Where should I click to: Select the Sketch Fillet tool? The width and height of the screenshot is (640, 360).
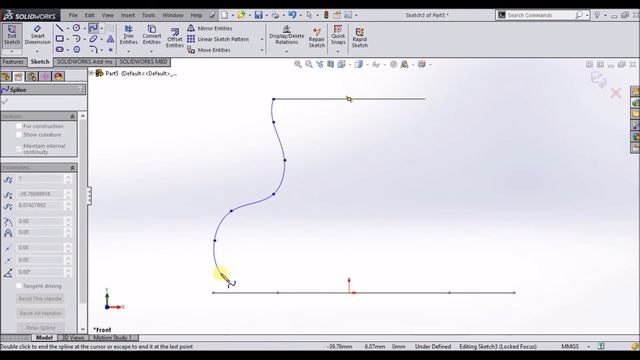(x=93, y=49)
